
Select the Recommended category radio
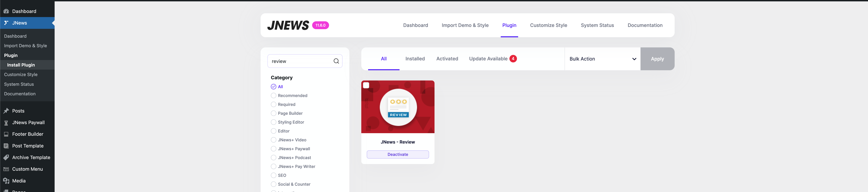point(273,96)
